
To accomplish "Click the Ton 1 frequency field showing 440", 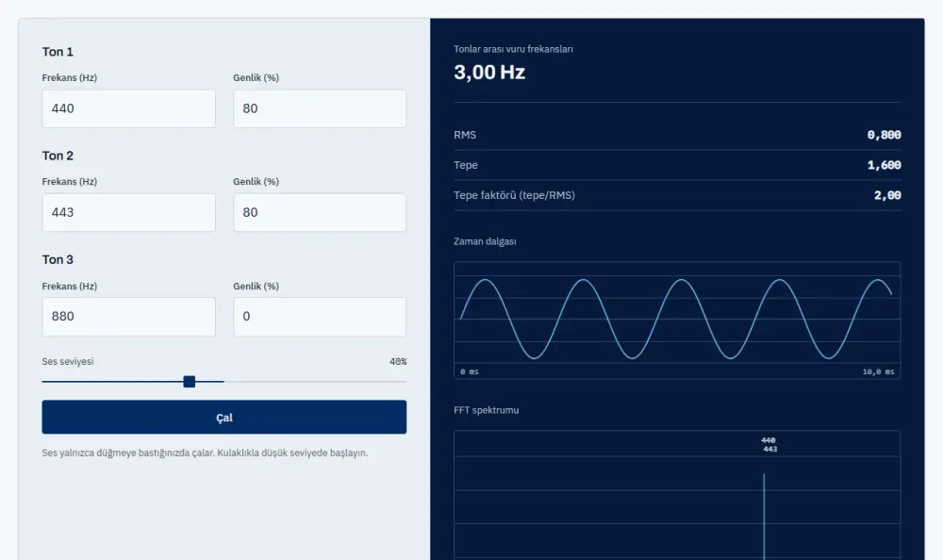I will tap(128, 108).
